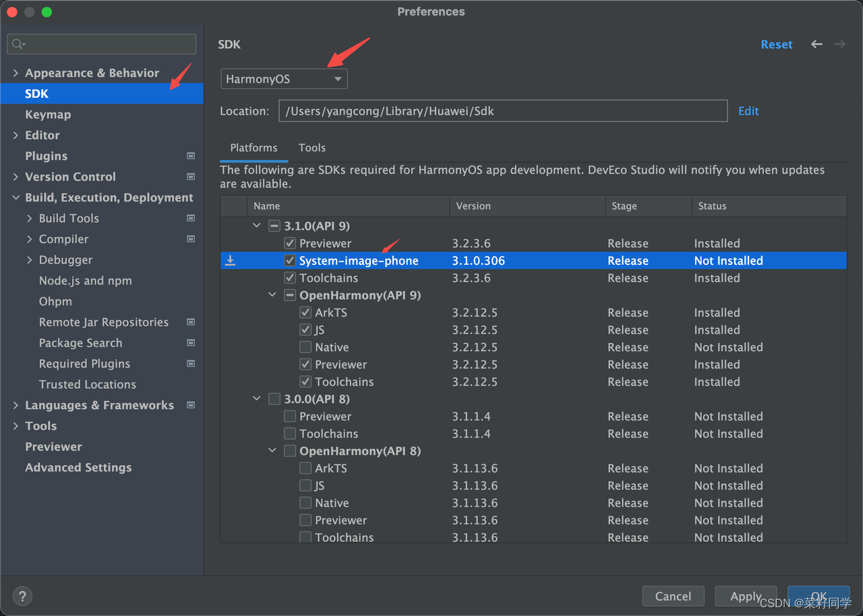Uncheck JS version 3.2.12.5
The width and height of the screenshot is (863, 616).
(305, 330)
